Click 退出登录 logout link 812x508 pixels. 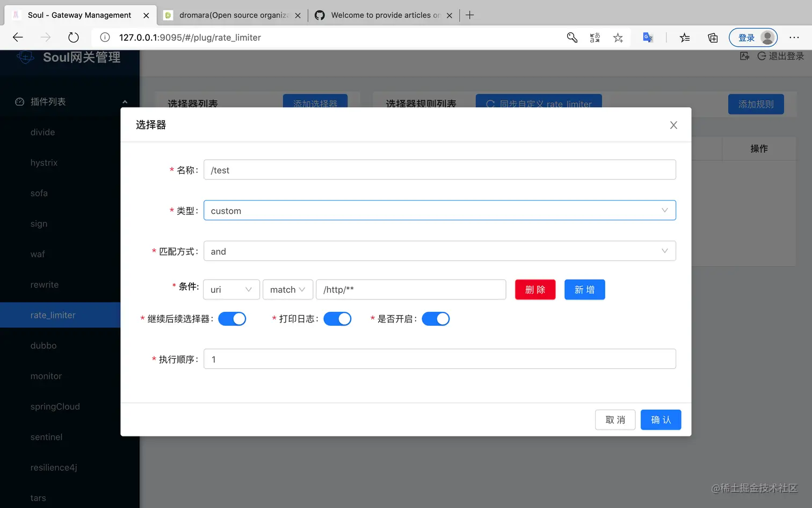click(x=781, y=56)
